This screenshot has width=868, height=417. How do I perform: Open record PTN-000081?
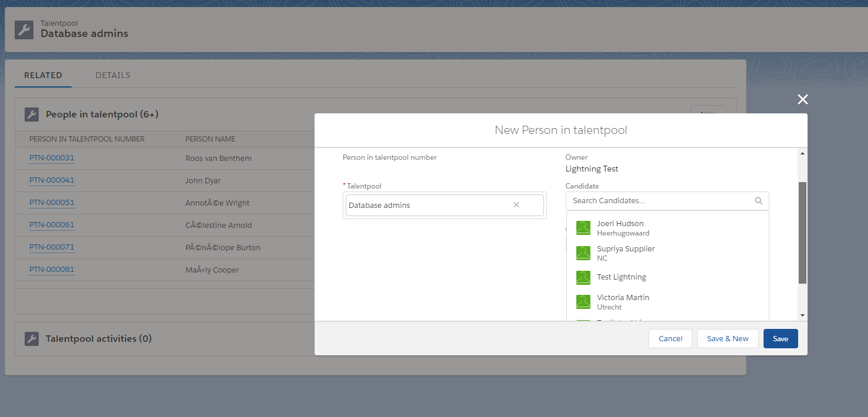pos(52,270)
